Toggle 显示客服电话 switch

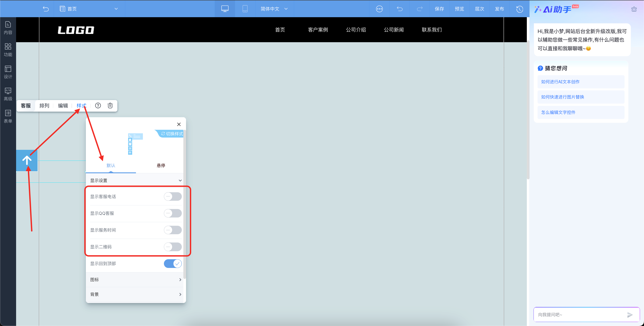click(x=172, y=196)
